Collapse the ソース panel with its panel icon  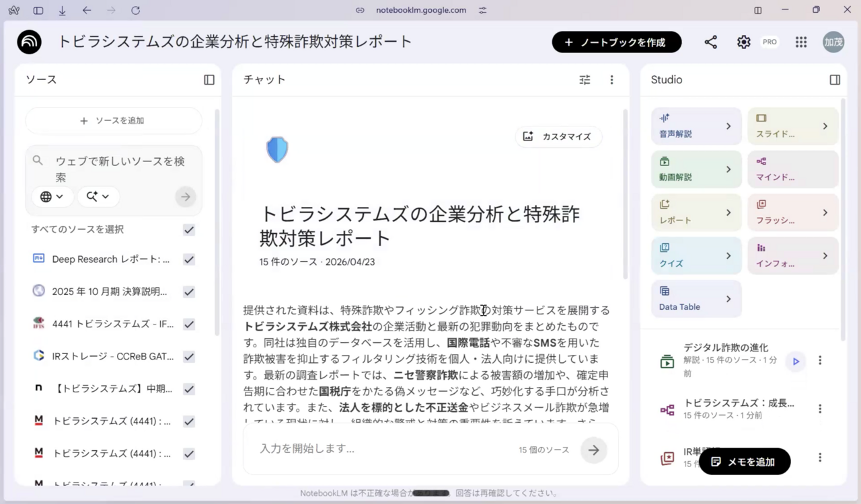(x=209, y=80)
